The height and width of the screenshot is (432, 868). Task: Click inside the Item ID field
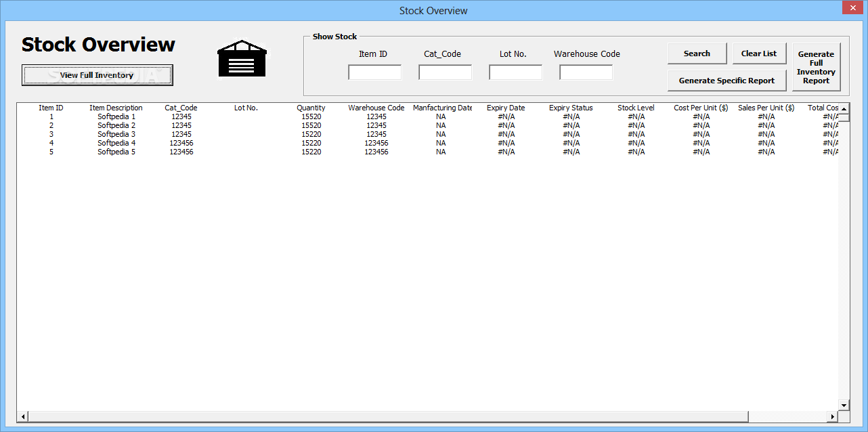[374, 71]
